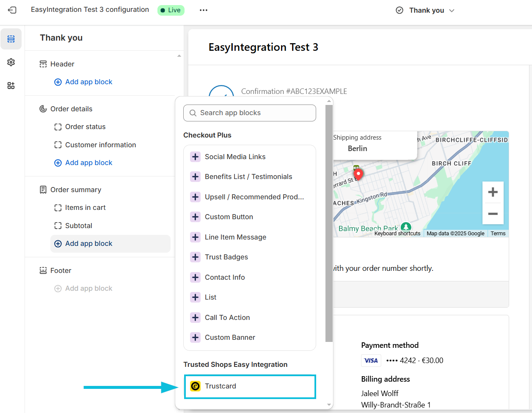
Task: Click the plus icon beside Trust Badges
Action: tap(195, 257)
